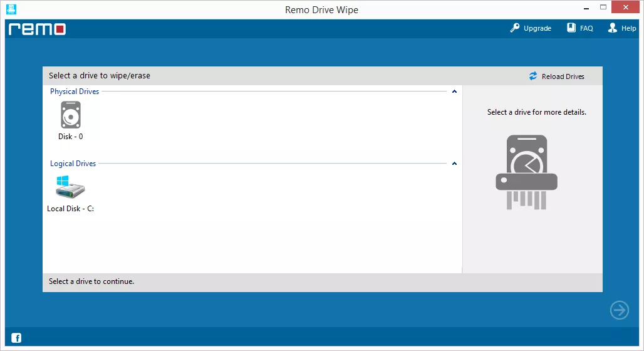The height and width of the screenshot is (351, 644).
Task: Click the drive shredder illustration
Action: 526,170
